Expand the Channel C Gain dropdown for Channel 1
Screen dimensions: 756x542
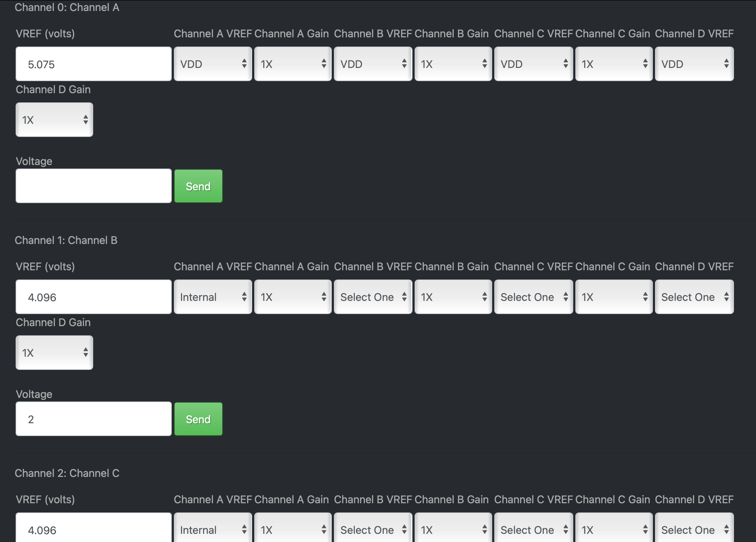tap(614, 297)
